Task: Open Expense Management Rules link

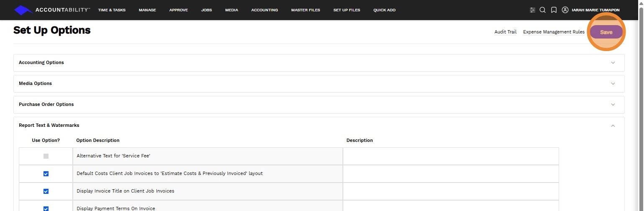Action: pos(554,32)
